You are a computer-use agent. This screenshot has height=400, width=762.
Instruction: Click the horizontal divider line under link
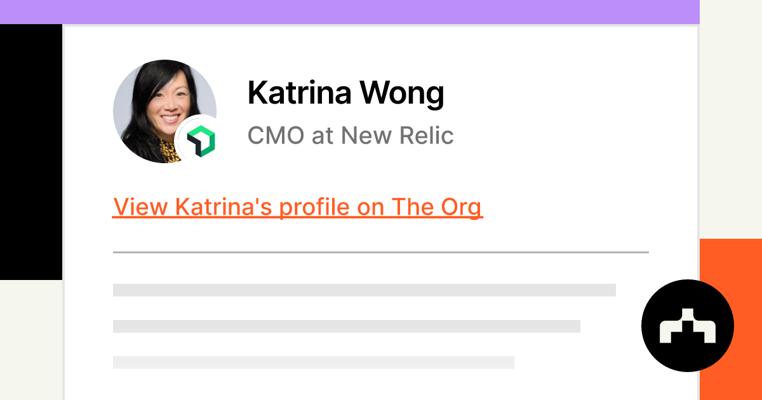(x=380, y=252)
